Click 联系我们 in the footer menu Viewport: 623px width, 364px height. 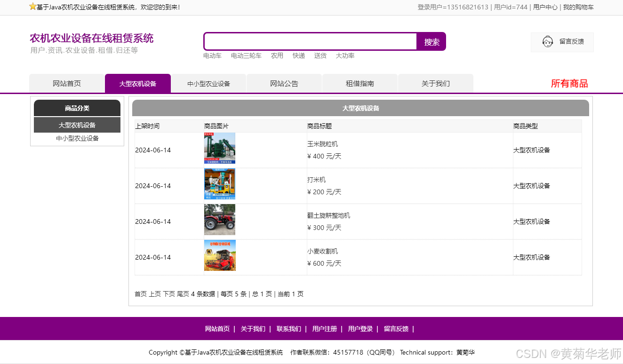pos(288,329)
